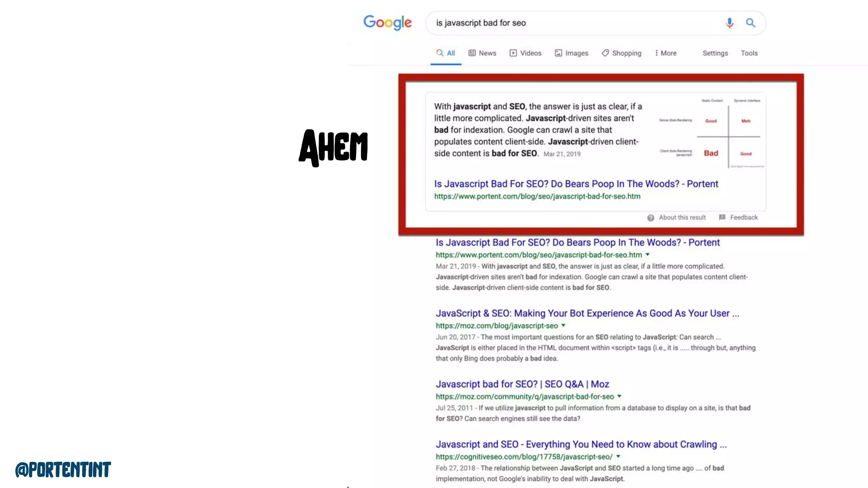Open dropdown arrow next to cognitiveseo.com URL

pyautogui.click(x=618, y=456)
